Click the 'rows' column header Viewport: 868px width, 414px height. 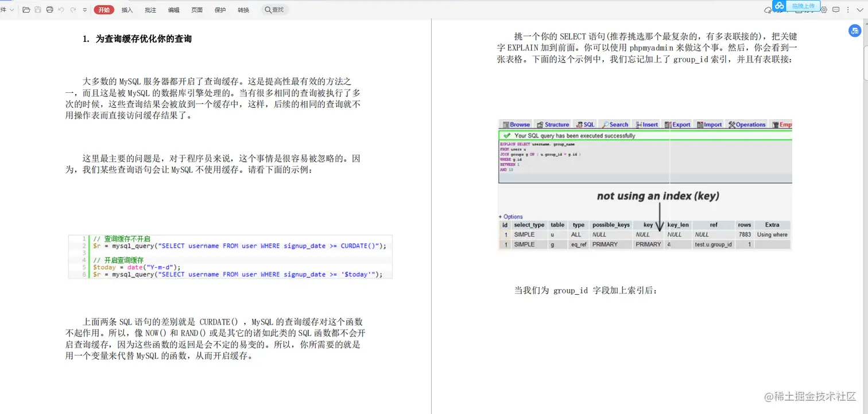click(745, 225)
